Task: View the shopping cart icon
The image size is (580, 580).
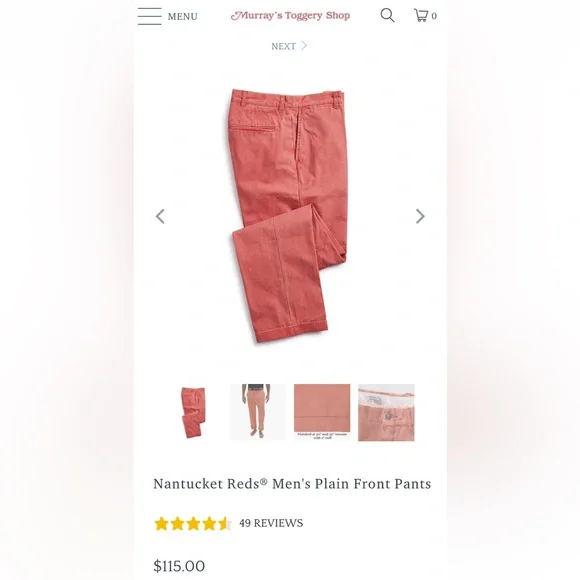Action: click(x=421, y=16)
